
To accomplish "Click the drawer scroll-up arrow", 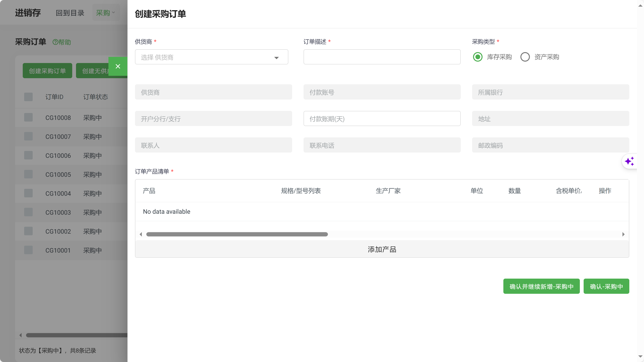I will tap(640, 5).
